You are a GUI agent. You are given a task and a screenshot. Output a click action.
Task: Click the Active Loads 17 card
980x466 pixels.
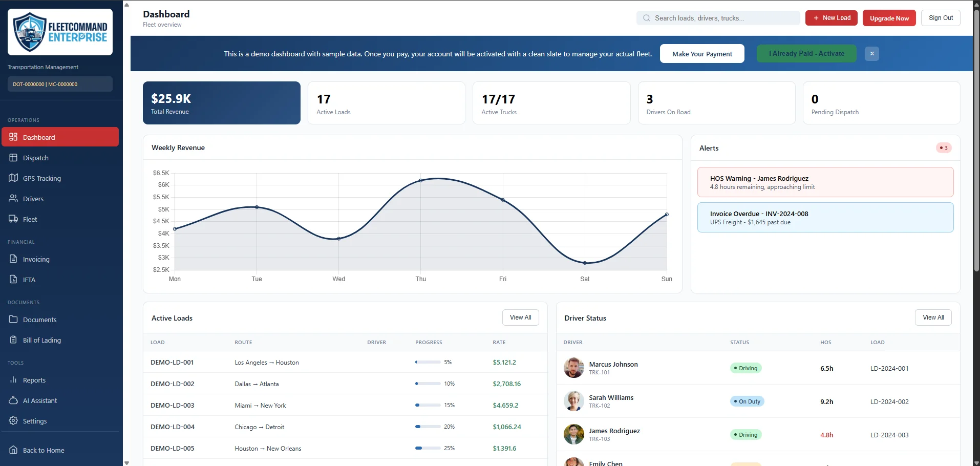[387, 103]
